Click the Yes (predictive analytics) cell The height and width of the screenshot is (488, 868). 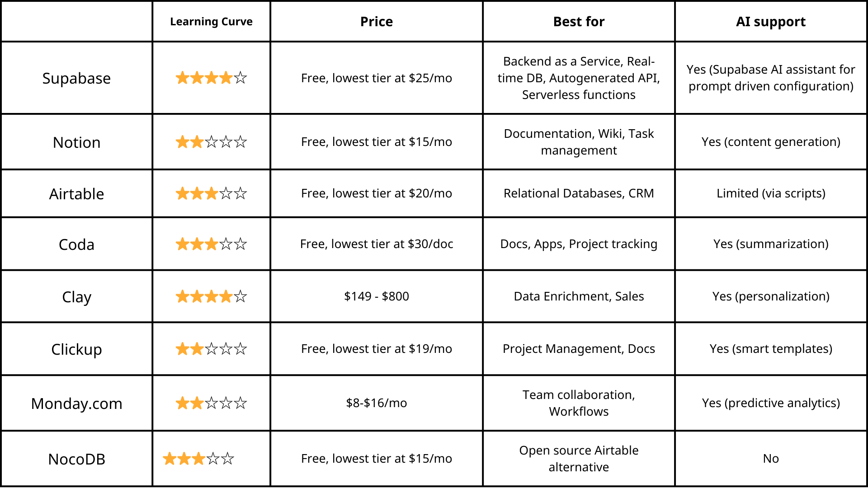pos(771,403)
